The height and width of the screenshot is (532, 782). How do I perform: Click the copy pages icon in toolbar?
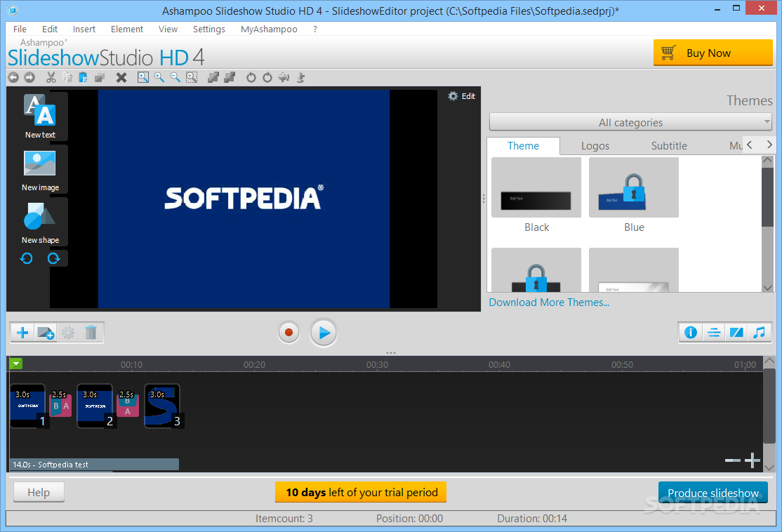(67, 77)
